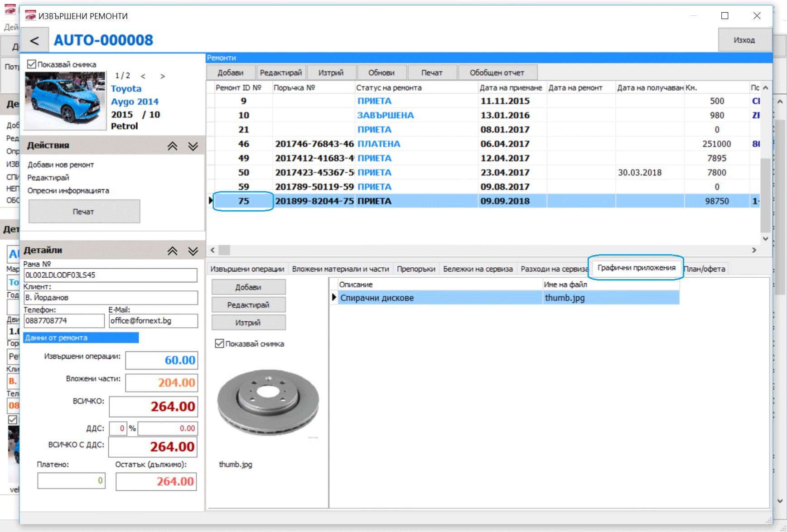Toggle top Показвай снимка checkbox

pyautogui.click(x=32, y=64)
